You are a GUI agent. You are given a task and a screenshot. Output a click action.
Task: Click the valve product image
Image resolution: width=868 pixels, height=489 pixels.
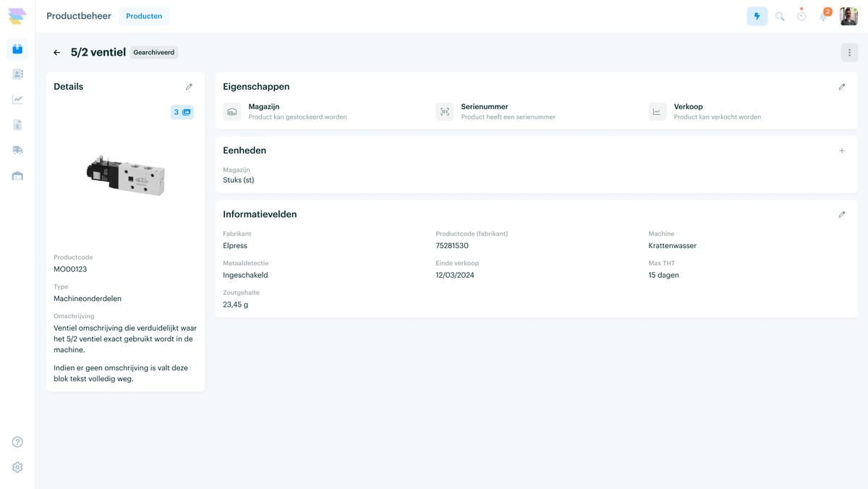(x=126, y=175)
